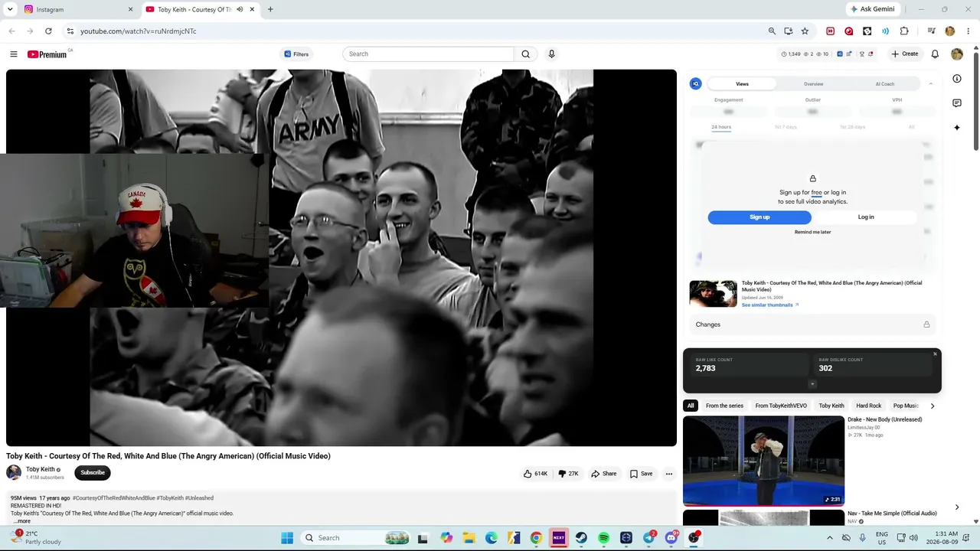Viewport: 980px width, 551px height.
Task: Select the 24 hours time range
Action: [x=721, y=127]
